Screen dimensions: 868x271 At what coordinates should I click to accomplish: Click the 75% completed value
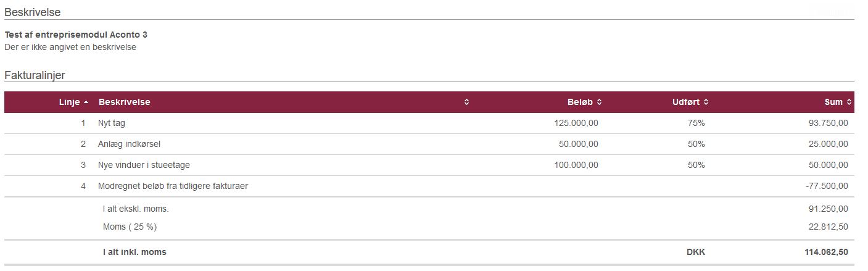tap(696, 123)
